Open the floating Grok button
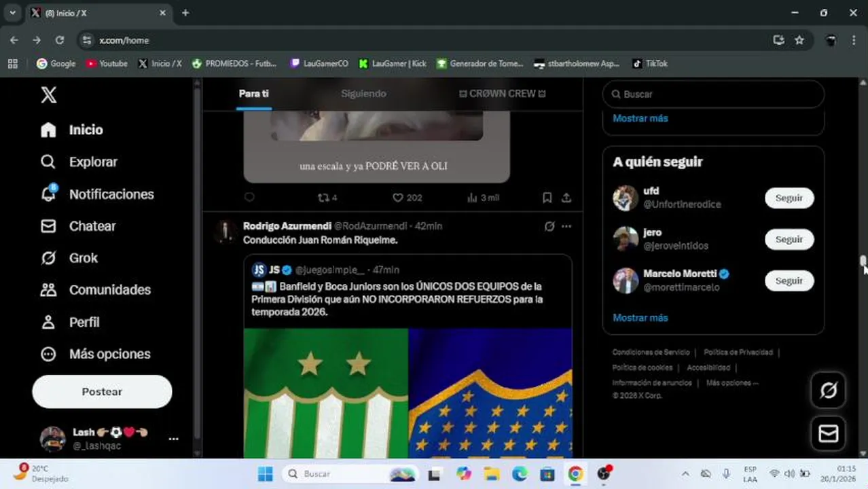868x489 pixels. coord(829,390)
